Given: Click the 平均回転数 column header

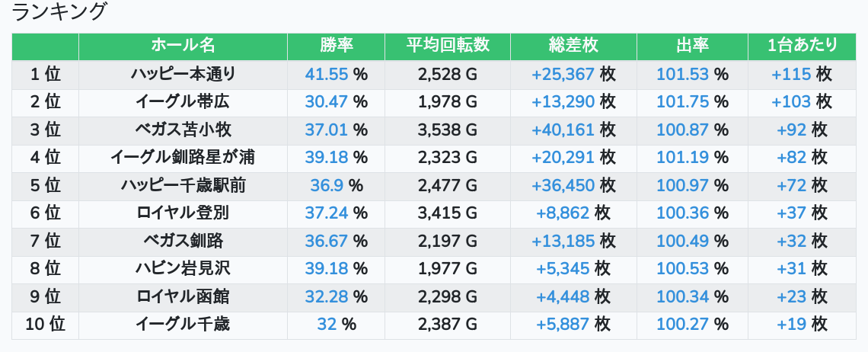Looking at the screenshot, I should click(x=448, y=46).
